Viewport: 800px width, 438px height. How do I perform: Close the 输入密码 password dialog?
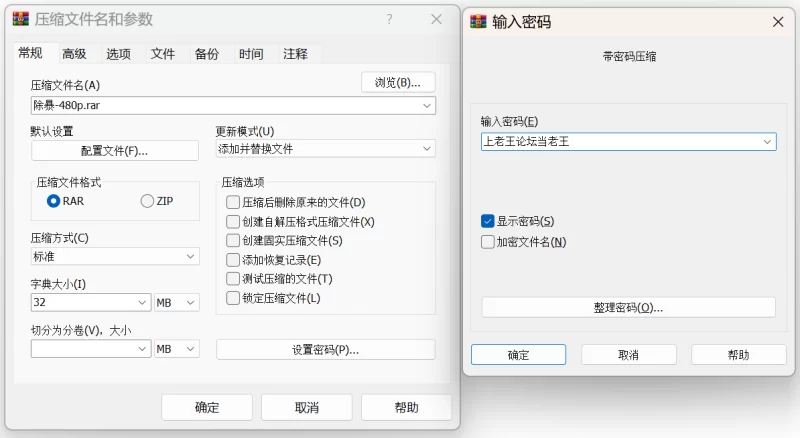coord(778,21)
